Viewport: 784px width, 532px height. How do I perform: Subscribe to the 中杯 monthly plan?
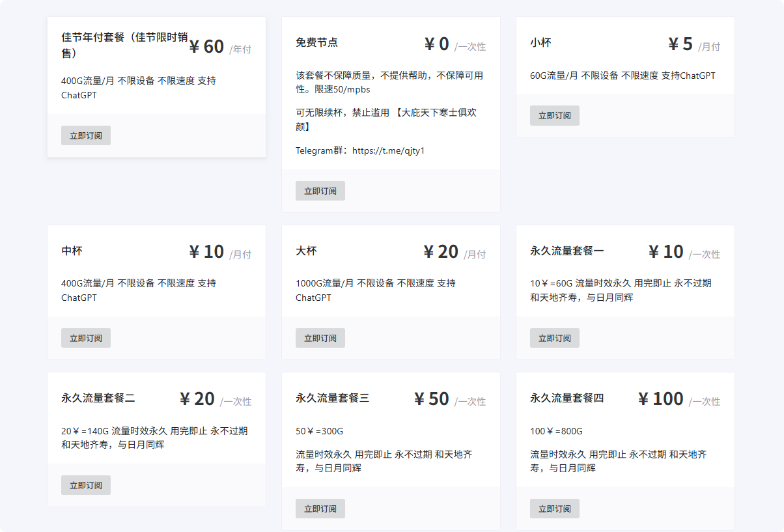tap(85, 338)
